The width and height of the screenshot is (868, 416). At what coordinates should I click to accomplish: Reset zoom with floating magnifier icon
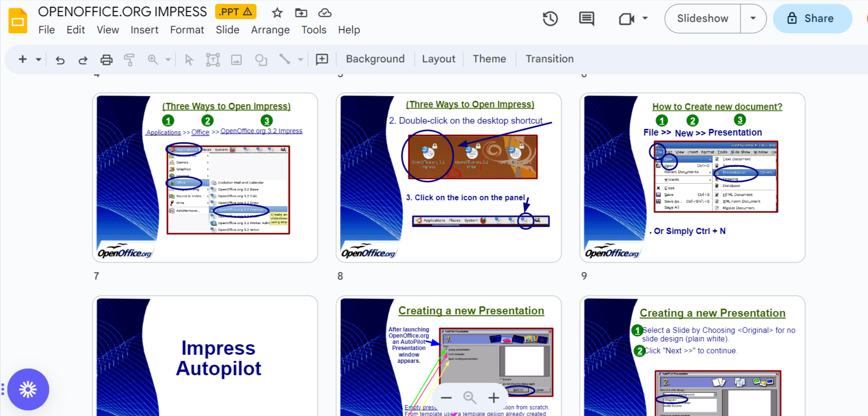[x=470, y=397]
